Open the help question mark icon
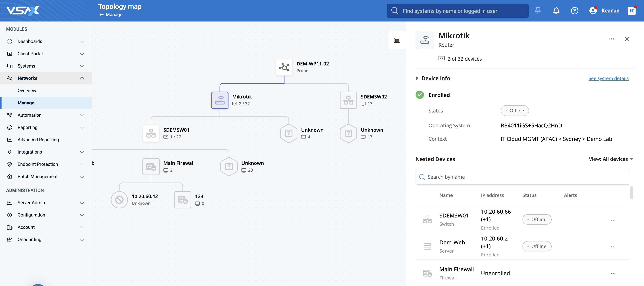644x286 pixels. click(x=574, y=11)
